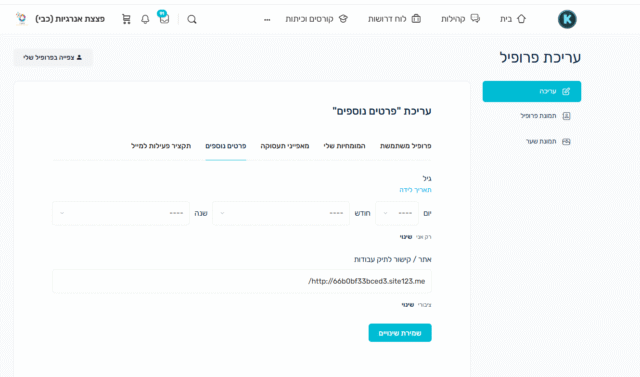Click the edit pencil icon in sidebar

coord(566,91)
